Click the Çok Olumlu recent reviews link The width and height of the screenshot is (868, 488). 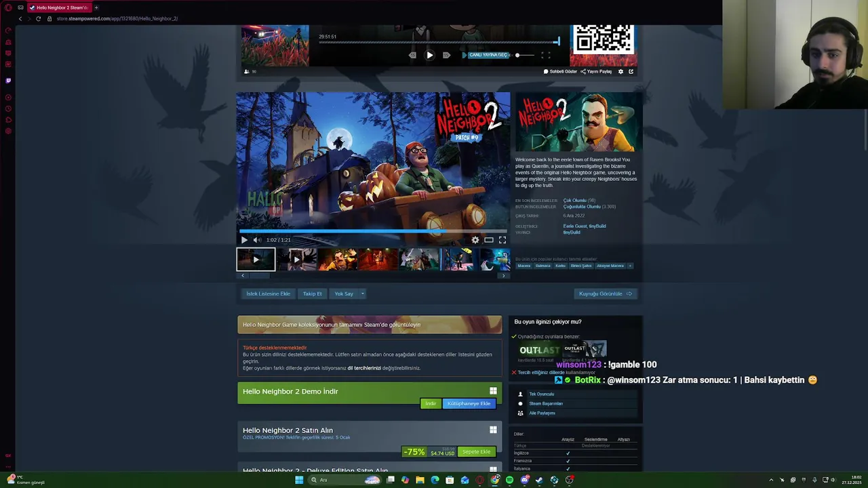tap(574, 201)
